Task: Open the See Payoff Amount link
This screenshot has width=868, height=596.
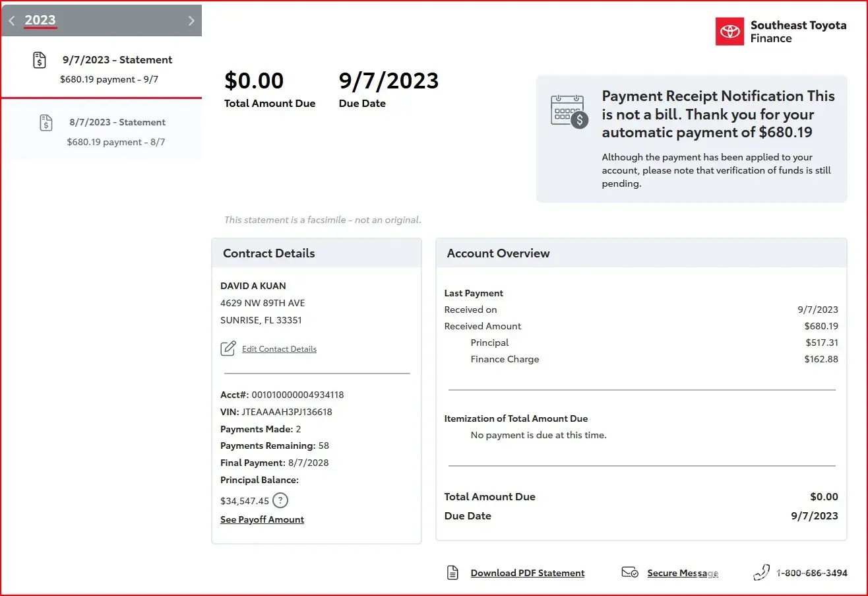Action: (x=262, y=519)
